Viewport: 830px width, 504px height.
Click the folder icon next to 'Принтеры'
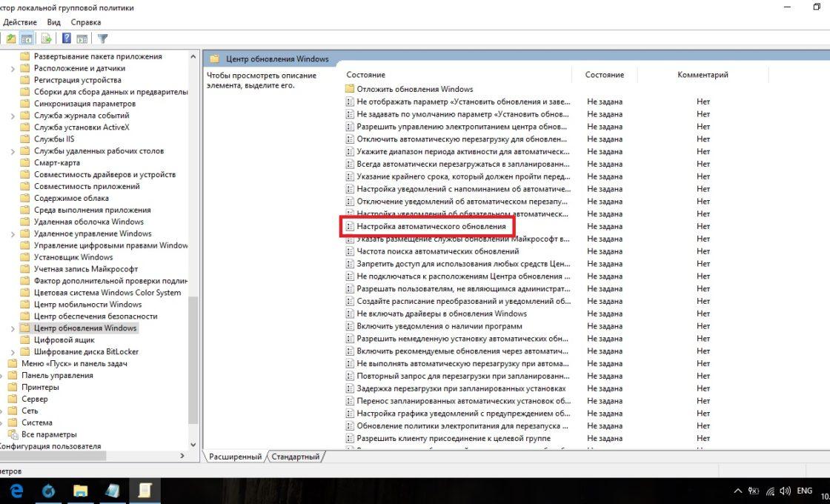tap(13, 387)
